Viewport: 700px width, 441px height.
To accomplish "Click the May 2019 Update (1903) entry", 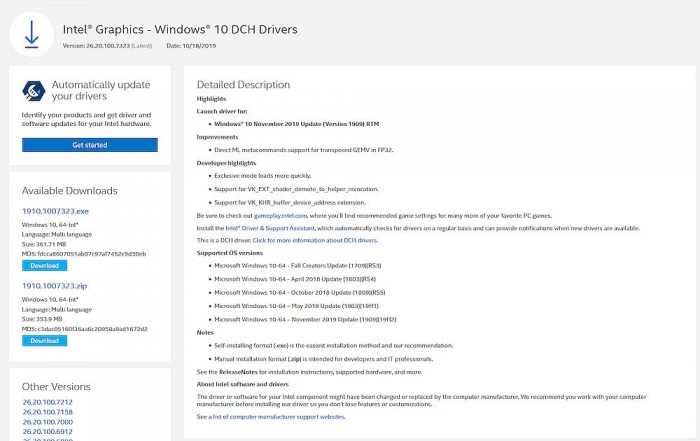I will coord(296,306).
